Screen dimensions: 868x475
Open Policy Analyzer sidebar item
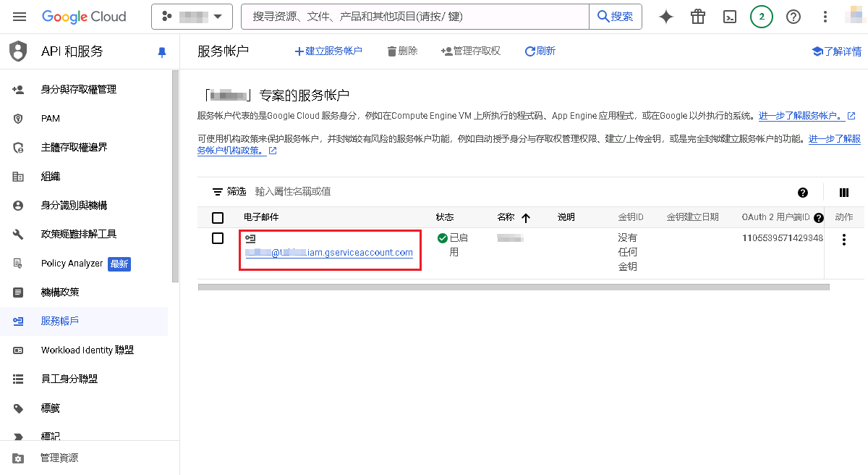click(84, 263)
